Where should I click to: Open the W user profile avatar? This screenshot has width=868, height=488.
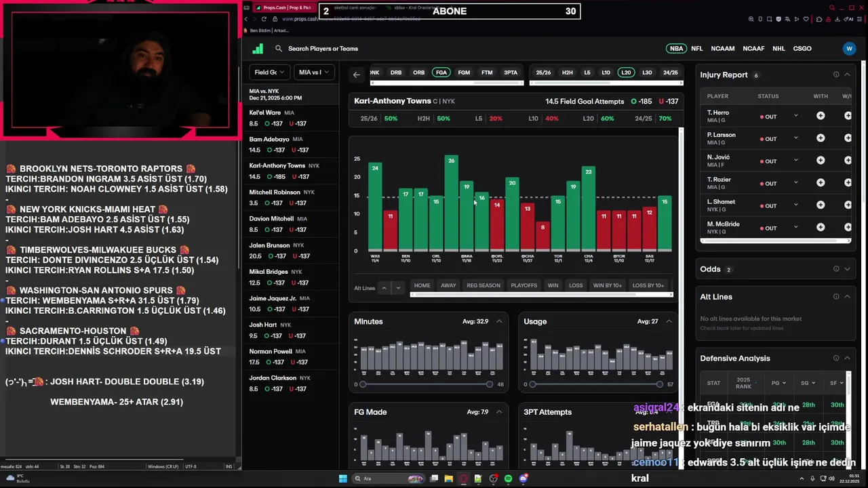(x=849, y=49)
